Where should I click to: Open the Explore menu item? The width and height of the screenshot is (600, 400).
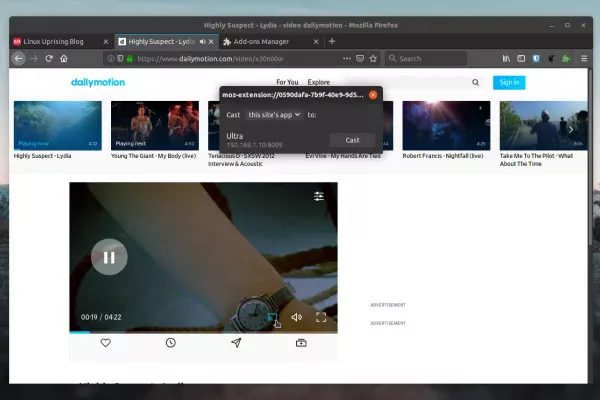coord(319,82)
